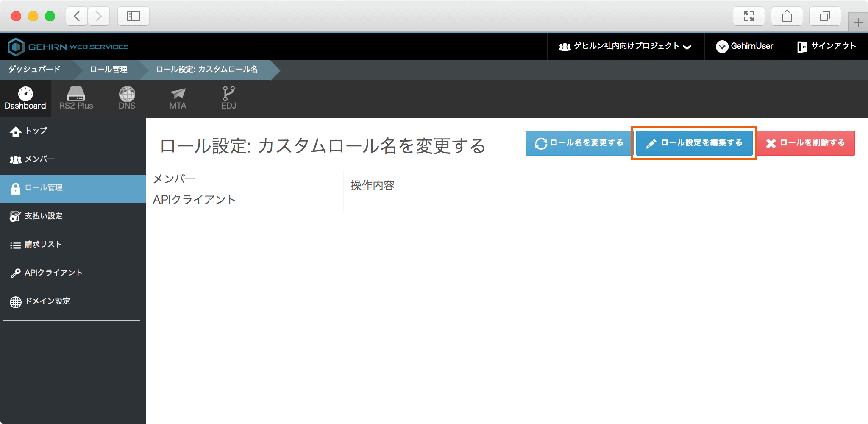This screenshot has width=868, height=424.
Task: Delete role with ロールを削除する button
Action: click(806, 143)
